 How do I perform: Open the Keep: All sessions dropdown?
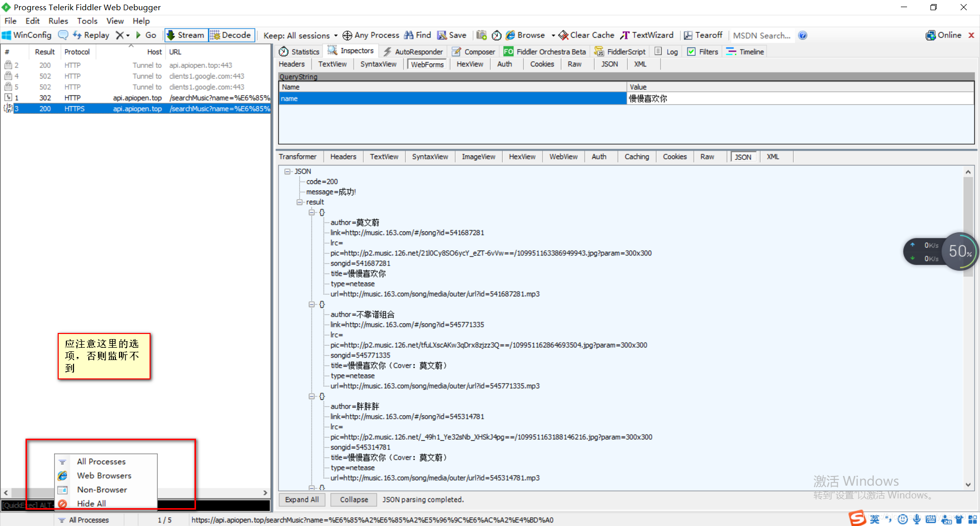300,35
